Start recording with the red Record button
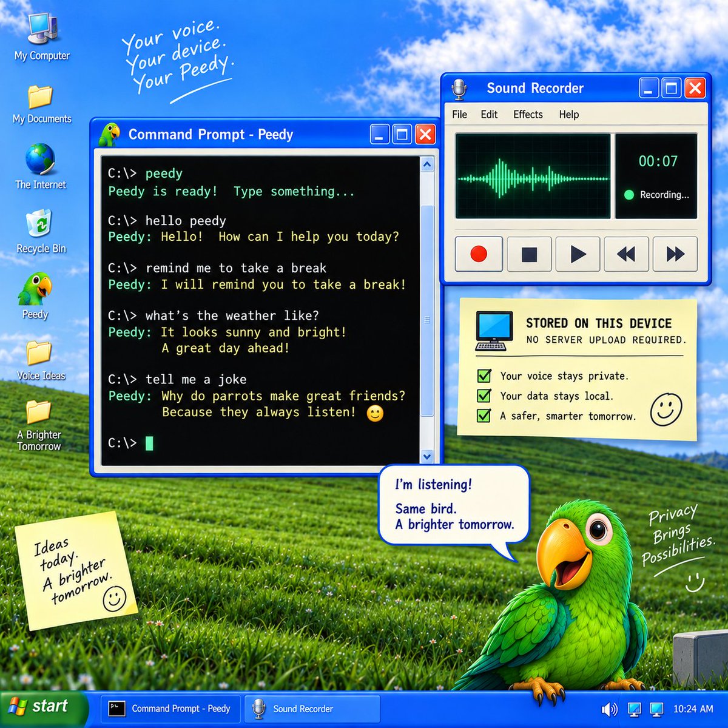 [x=479, y=254]
